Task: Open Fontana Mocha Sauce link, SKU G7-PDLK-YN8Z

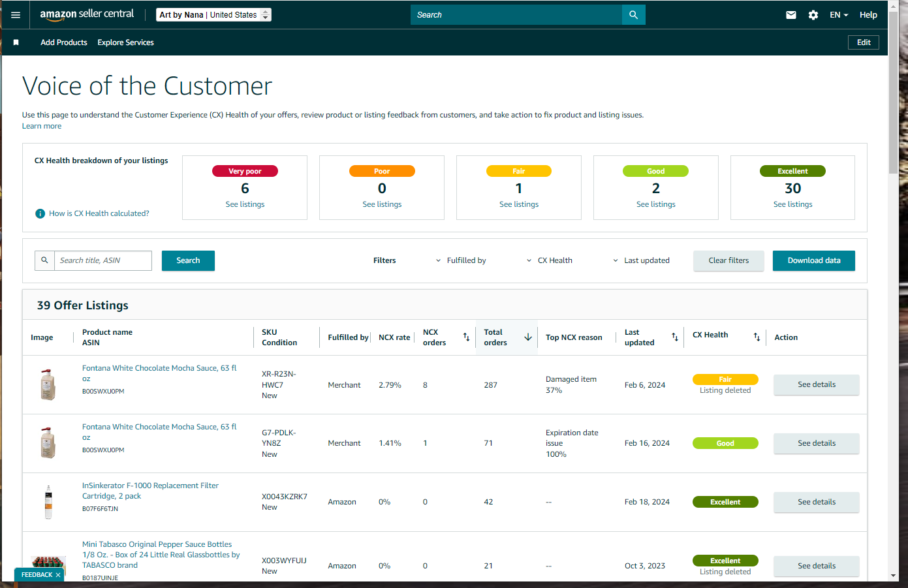Action: 159,432
